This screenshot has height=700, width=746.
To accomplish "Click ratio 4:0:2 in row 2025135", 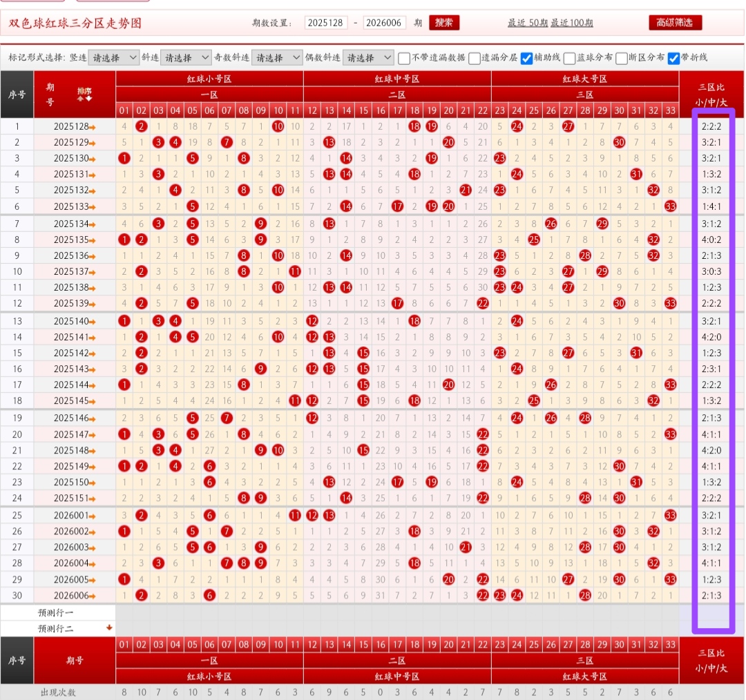I will point(711,240).
